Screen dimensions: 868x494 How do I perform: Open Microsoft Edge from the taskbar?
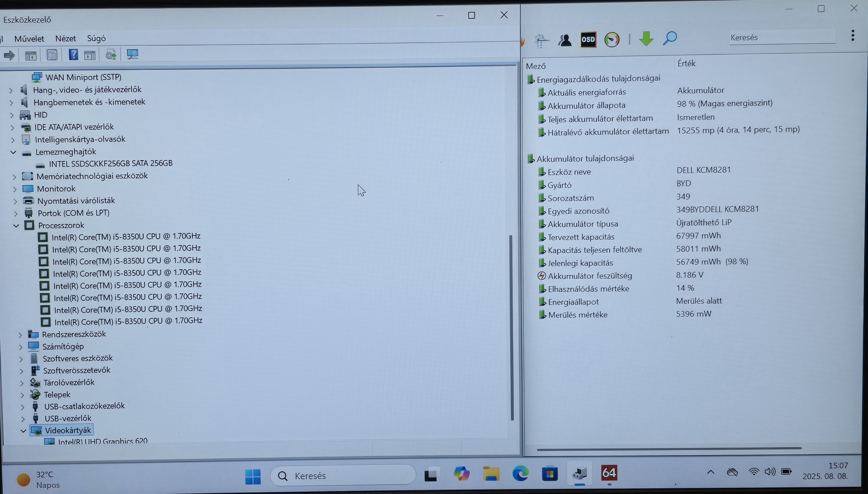(x=521, y=474)
